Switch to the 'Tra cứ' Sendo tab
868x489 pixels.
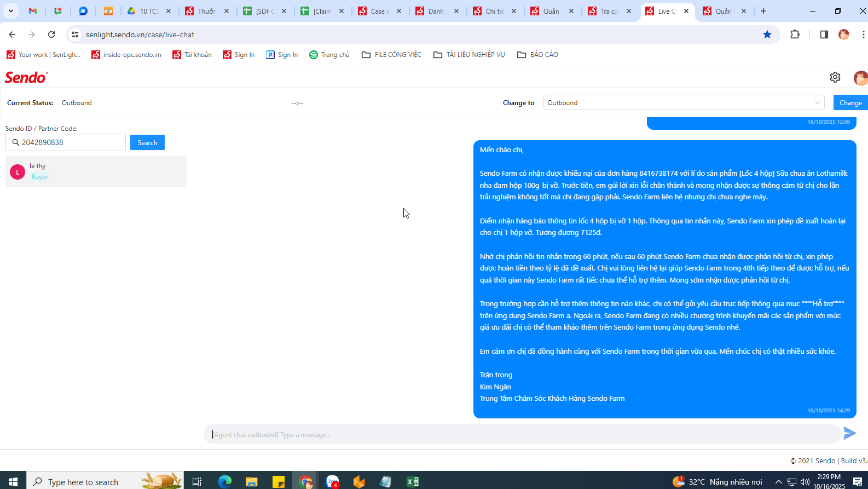point(609,11)
